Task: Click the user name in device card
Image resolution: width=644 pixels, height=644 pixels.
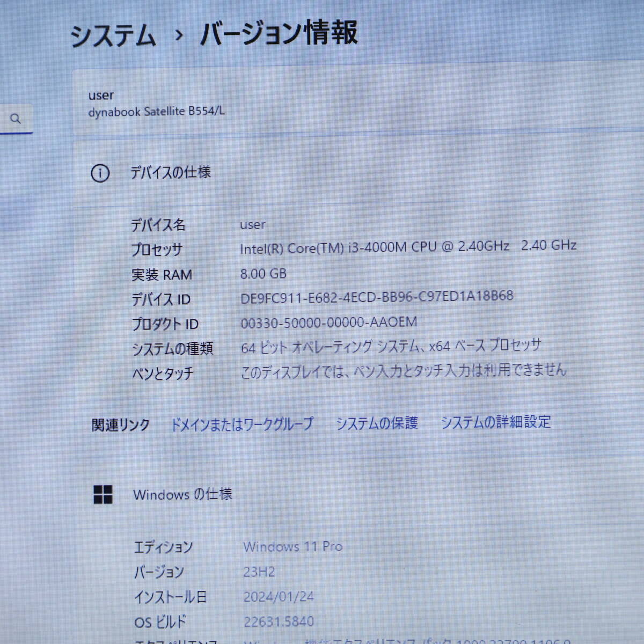Action: pyautogui.click(x=101, y=96)
